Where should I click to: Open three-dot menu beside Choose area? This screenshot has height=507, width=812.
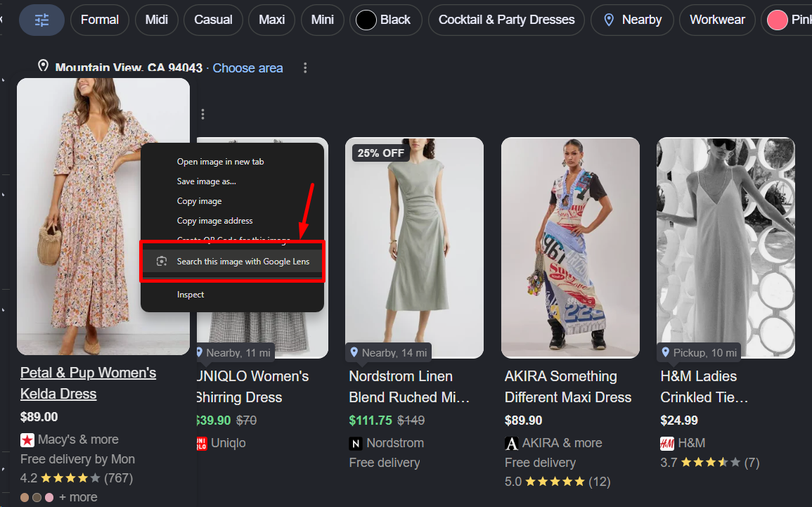305,68
